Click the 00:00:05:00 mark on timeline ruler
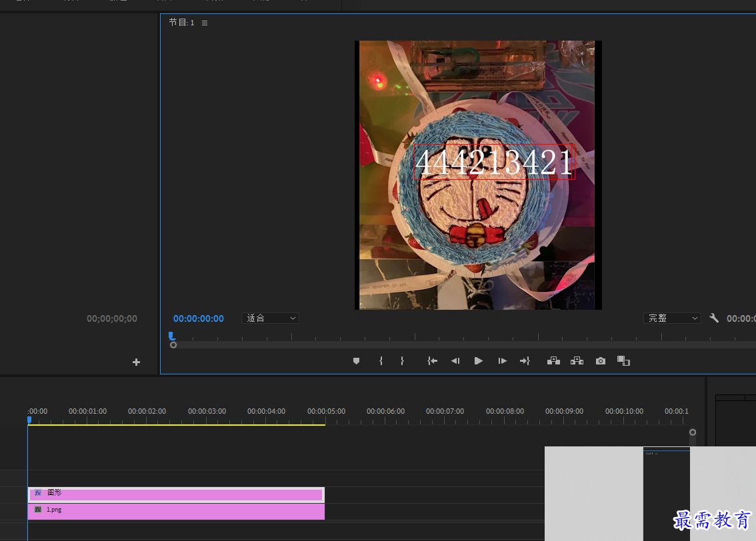Image resolution: width=756 pixels, height=541 pixels. click(x=326, y=411)
